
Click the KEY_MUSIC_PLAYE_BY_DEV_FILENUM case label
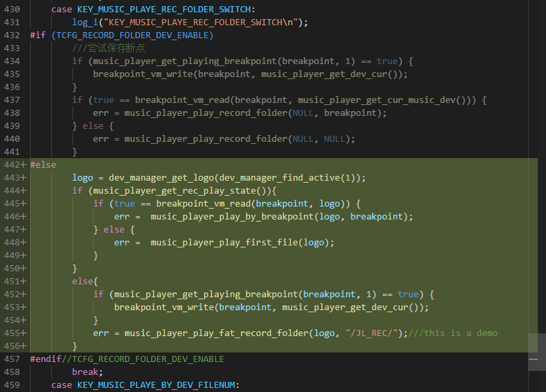(156, 385)
